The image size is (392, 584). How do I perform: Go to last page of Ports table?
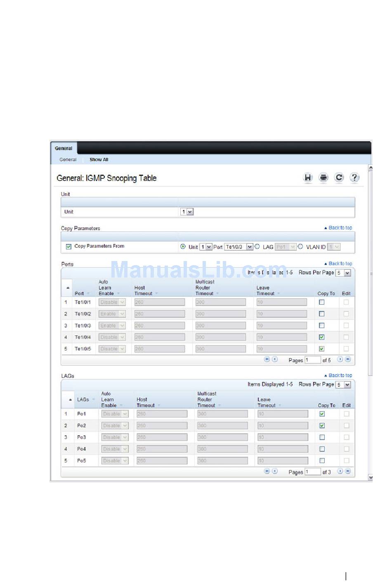pyautogui.click(x=348, y=359)
